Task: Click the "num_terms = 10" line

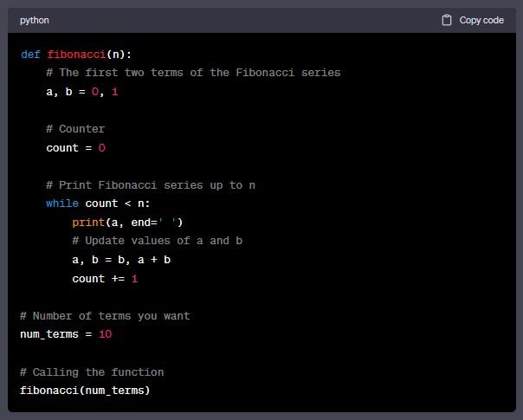Action: [66, 334]
